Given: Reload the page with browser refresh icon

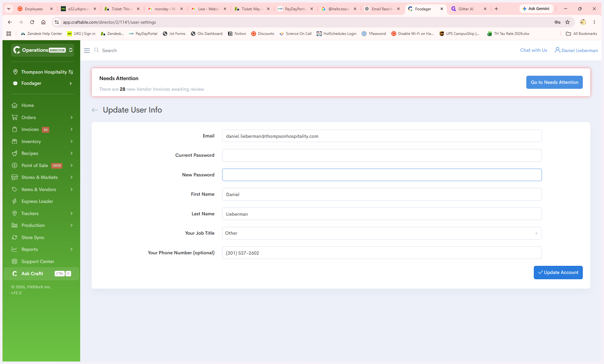Looking at the screenshot, I should (x=32, y=22).
